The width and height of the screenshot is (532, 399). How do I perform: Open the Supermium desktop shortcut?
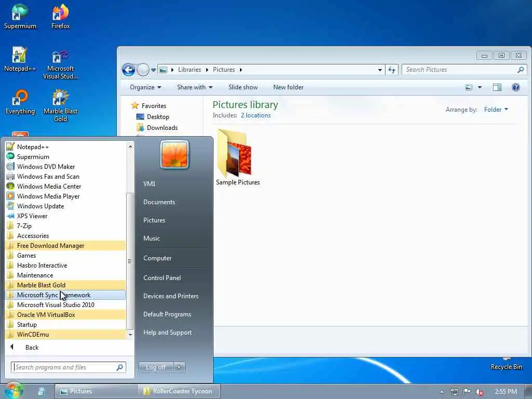20,16
